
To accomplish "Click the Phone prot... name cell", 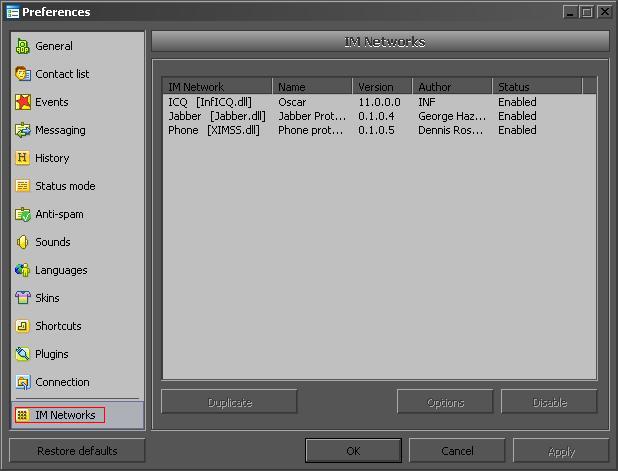I will 311,130.
